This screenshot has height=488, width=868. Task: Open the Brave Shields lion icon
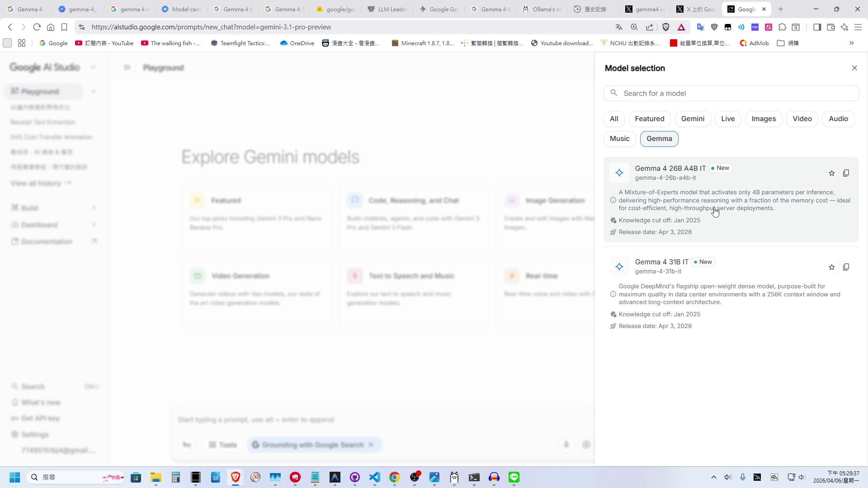click(666, 27)
